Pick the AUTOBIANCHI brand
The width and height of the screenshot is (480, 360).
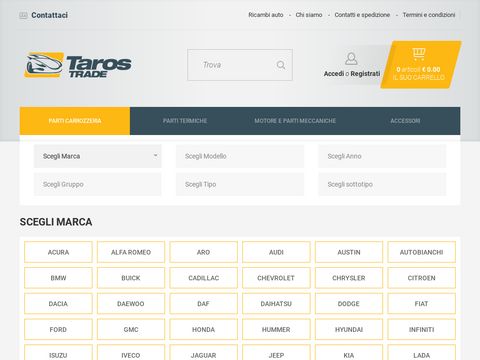[422, 252]
